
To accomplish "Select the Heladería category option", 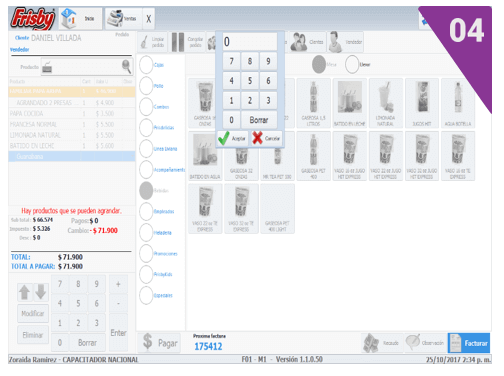I will coord(146,232).
